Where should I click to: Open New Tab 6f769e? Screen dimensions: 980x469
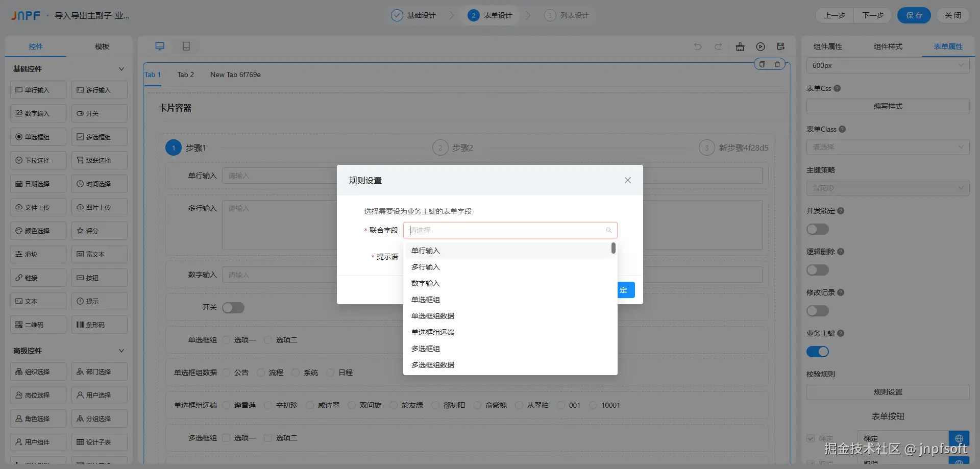235,75
